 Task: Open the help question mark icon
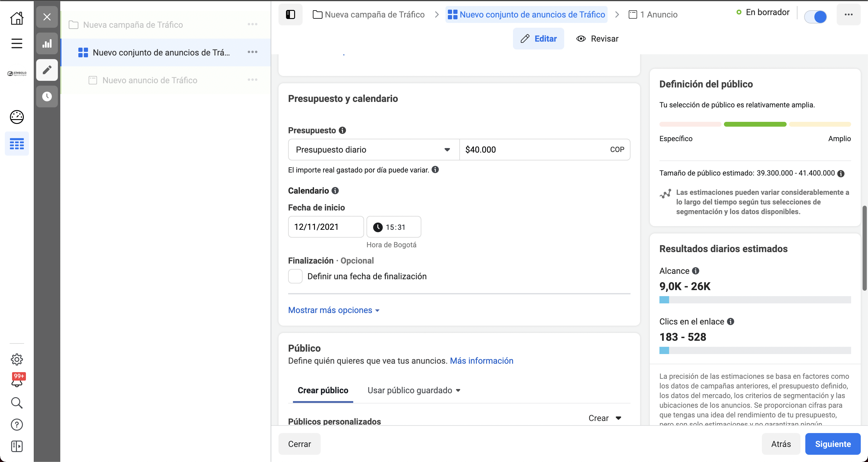17,424
